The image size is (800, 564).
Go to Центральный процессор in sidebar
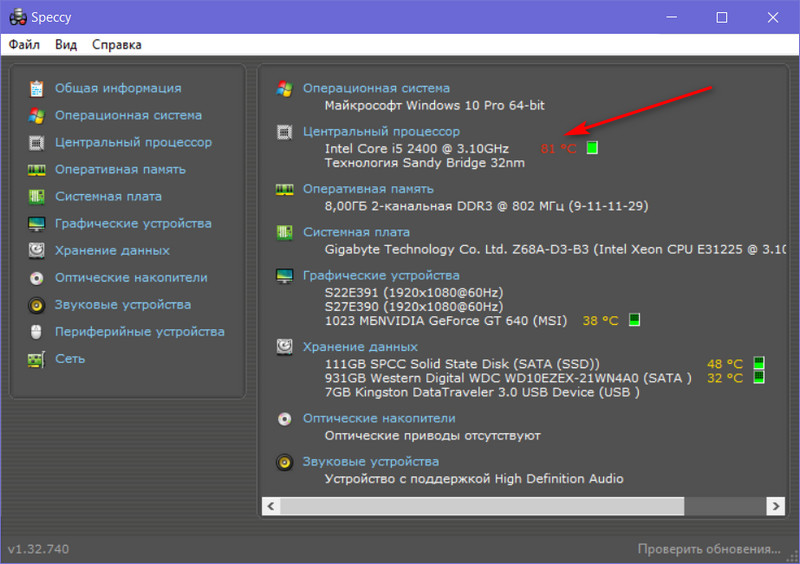tap(133, 142)
